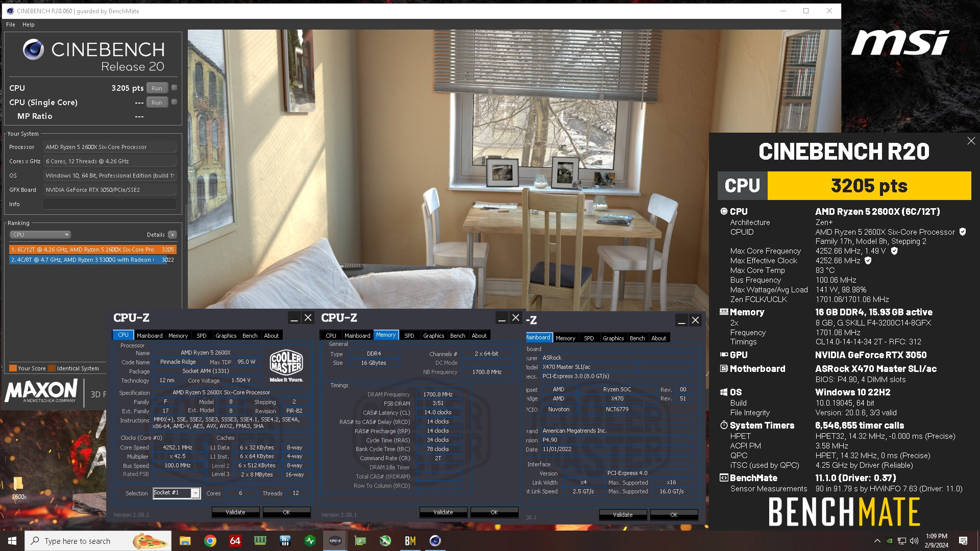This screenshot has width=980, height=551.
Task: Close the CPU-Z Memory window
Action: [x=516, y=318]
